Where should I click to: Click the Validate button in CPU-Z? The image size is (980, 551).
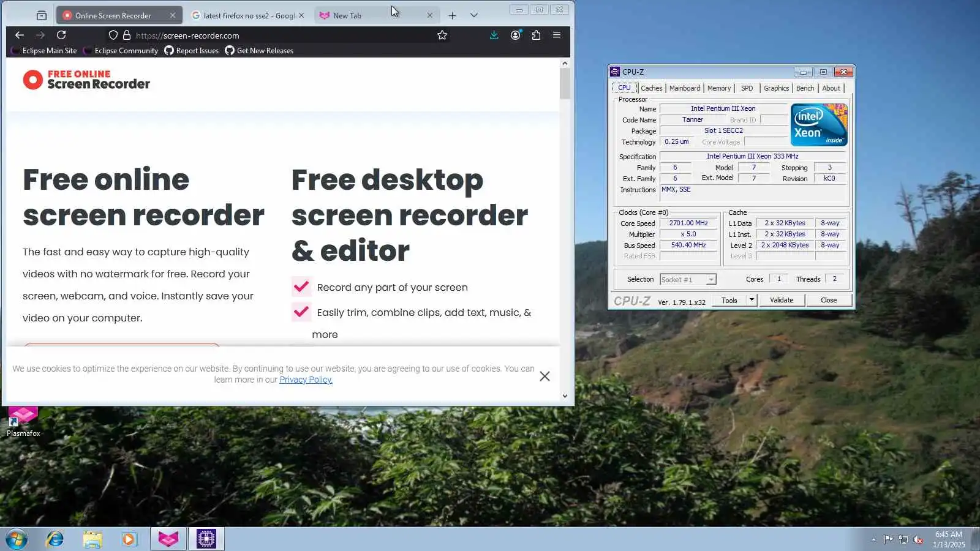click(x=782, y=300)
